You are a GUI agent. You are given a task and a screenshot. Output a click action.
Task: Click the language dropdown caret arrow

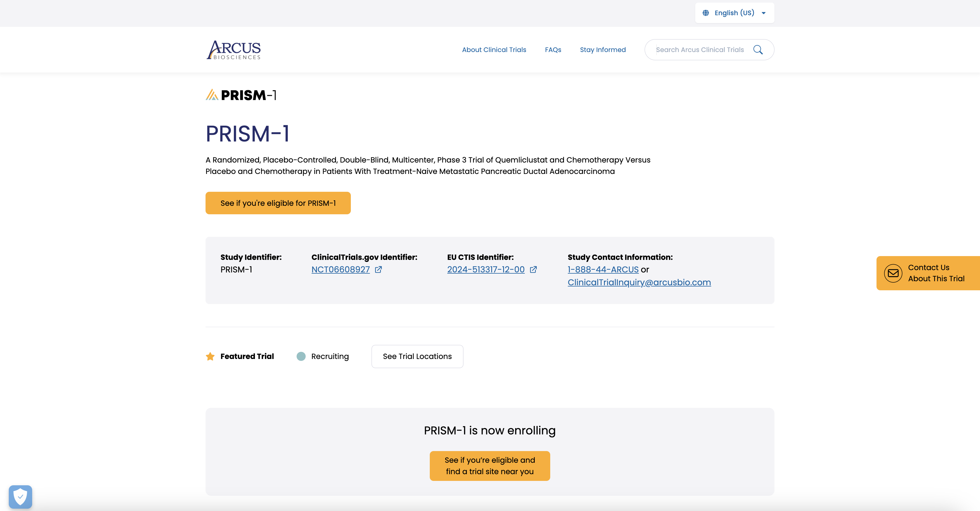(764, 13)
